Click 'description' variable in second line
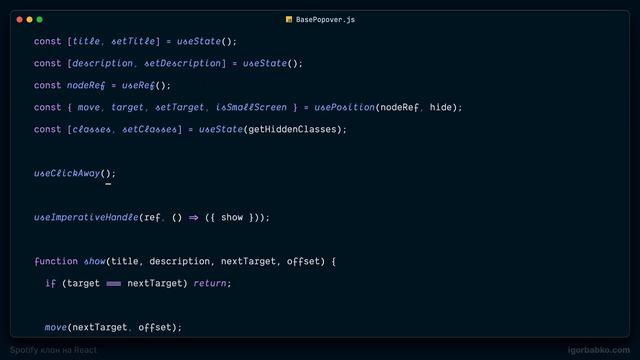This screenshot has height=360, width=640. 102,63
